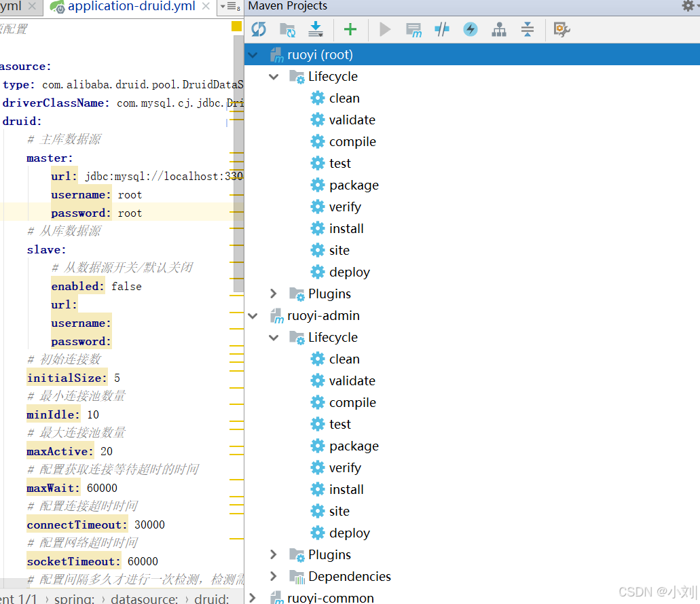Download sources and documentation icon
The image size is (700, 604).
click(316, 29)
